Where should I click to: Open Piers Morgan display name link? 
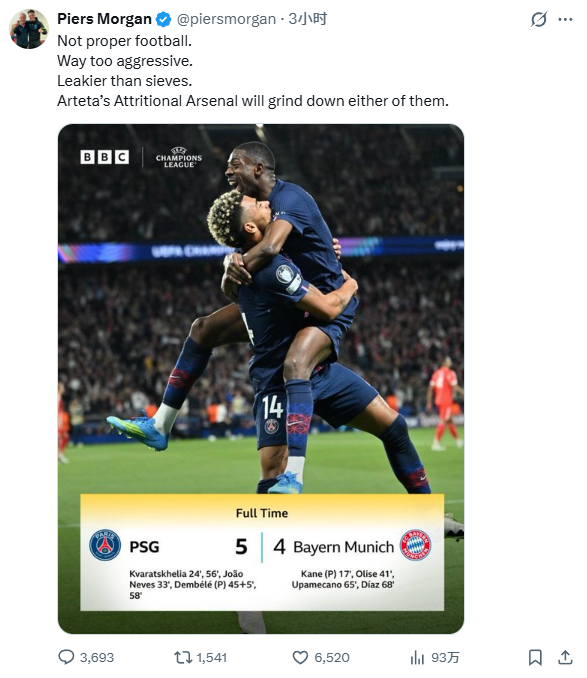point(104,19)
